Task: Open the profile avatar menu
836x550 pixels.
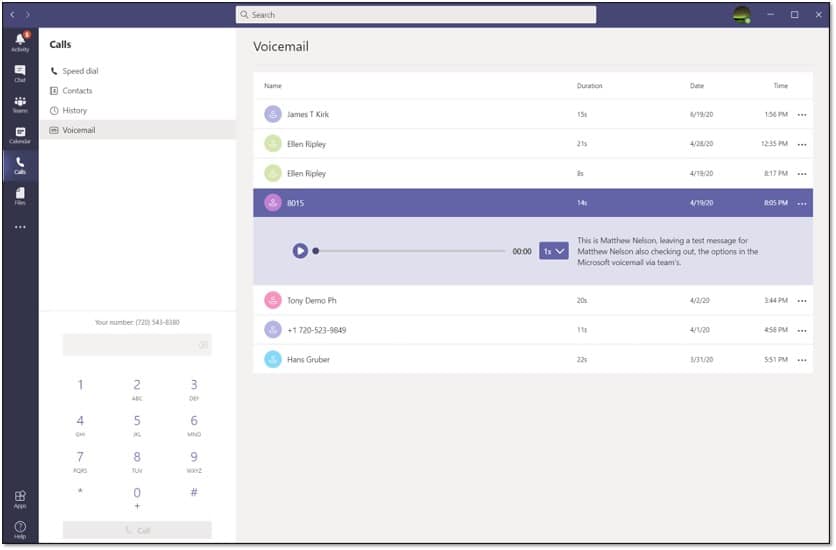Action: (x=742, y=15)
